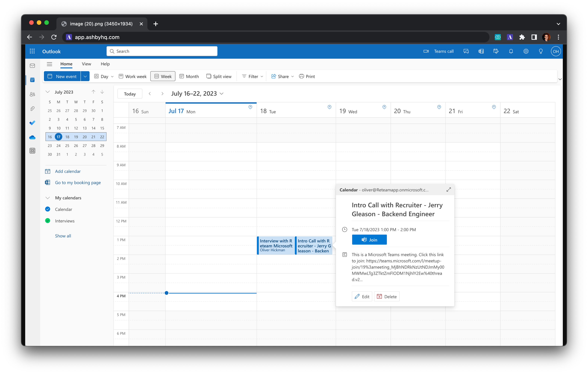Expand event popup with diagonal arrow icon
Viewport: 588px width, 374px height.
click(x=449, y=190)
